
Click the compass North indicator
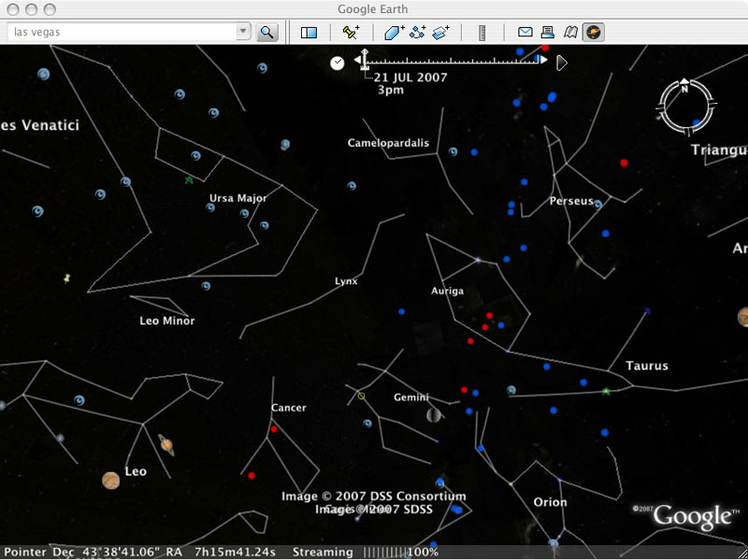(x=684, y=89)
